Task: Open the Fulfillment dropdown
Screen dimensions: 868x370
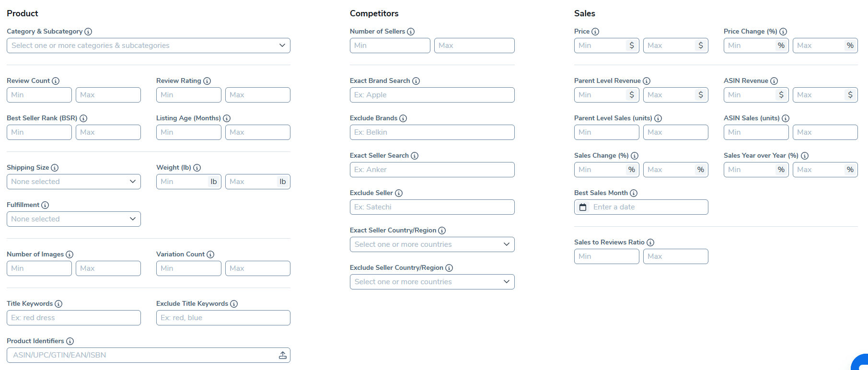Action: point(73,219)
